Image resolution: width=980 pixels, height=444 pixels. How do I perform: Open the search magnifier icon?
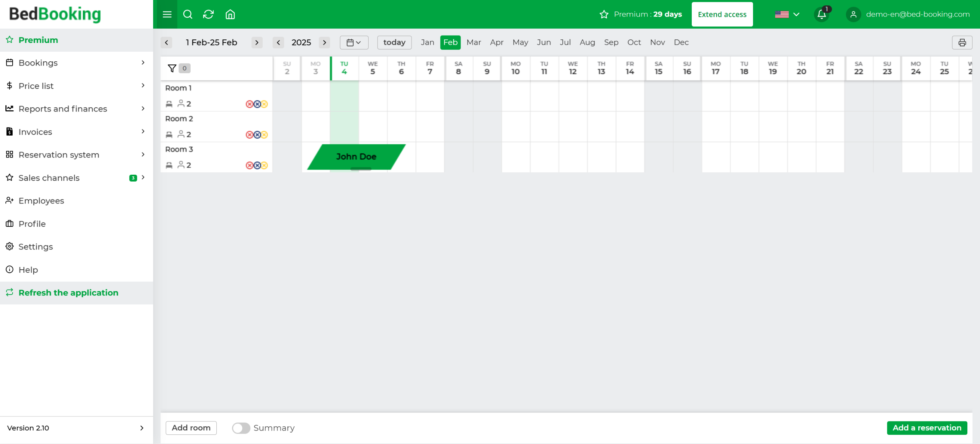click(188, 15)
